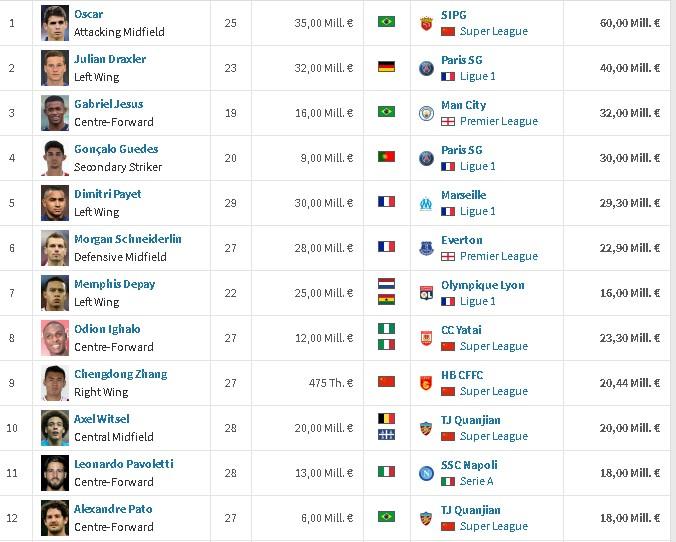Open the Serie A league link

pos(476,481)
